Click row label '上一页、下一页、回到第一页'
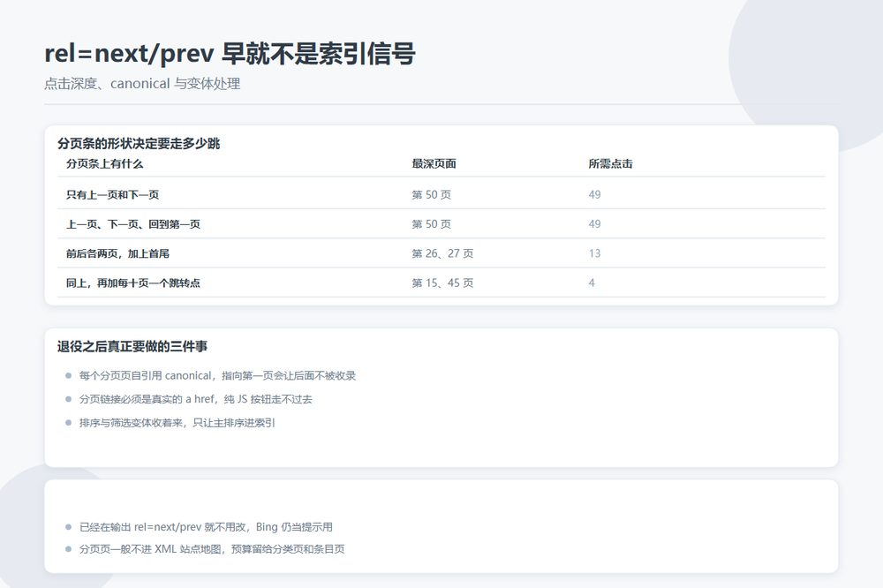This screenshot has width=883, height=588. tap(133, 224)
